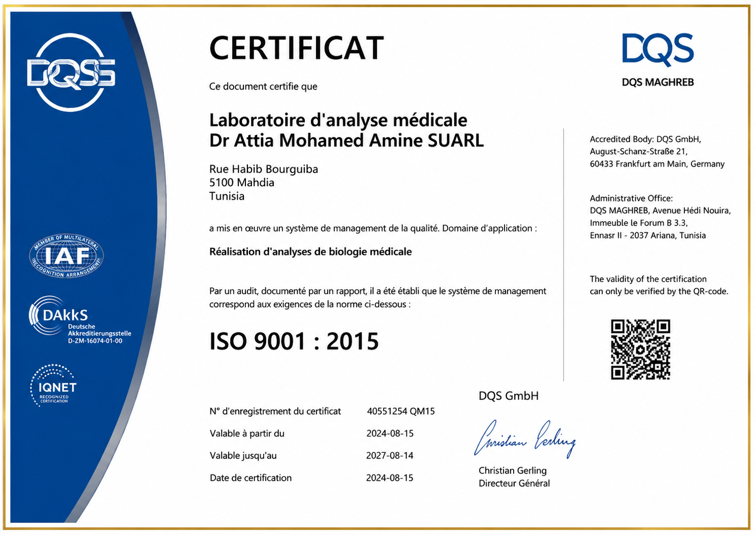Click the DAkkS number 'D-ZM-16074-01-00'
Viewport: 756px width, 535px height.
[95, 341]
